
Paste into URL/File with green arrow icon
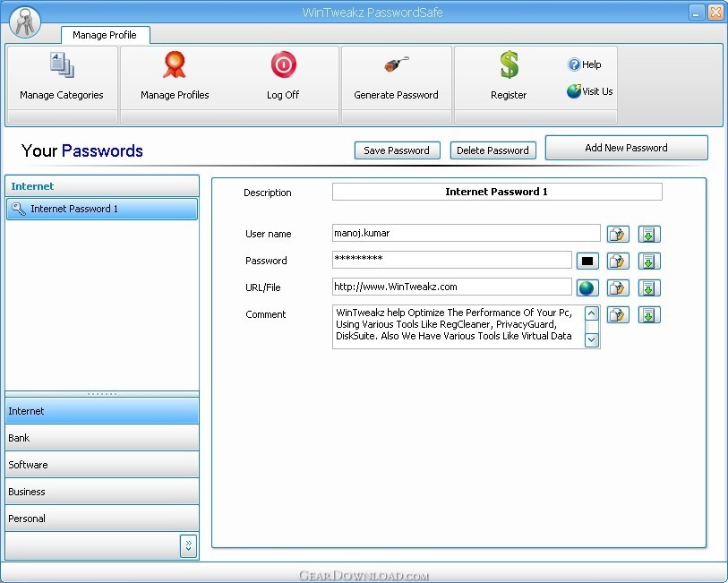point(649,287)
